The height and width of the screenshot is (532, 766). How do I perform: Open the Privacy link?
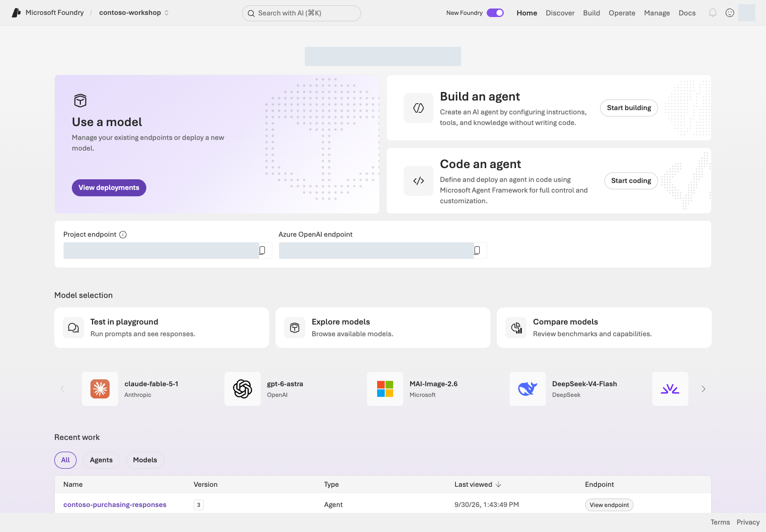tap(748, 522)
